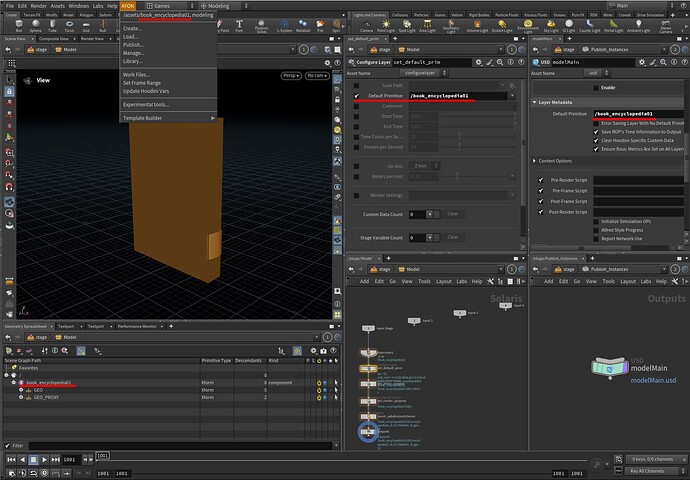Toggle the Enable checkbox in USD panel

click(x=596, y=88)
